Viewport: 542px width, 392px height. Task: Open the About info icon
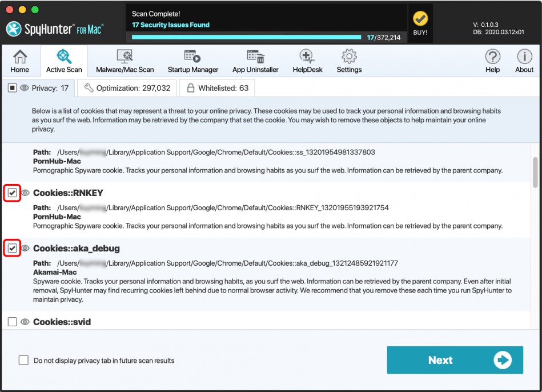[x=524, y=61]
